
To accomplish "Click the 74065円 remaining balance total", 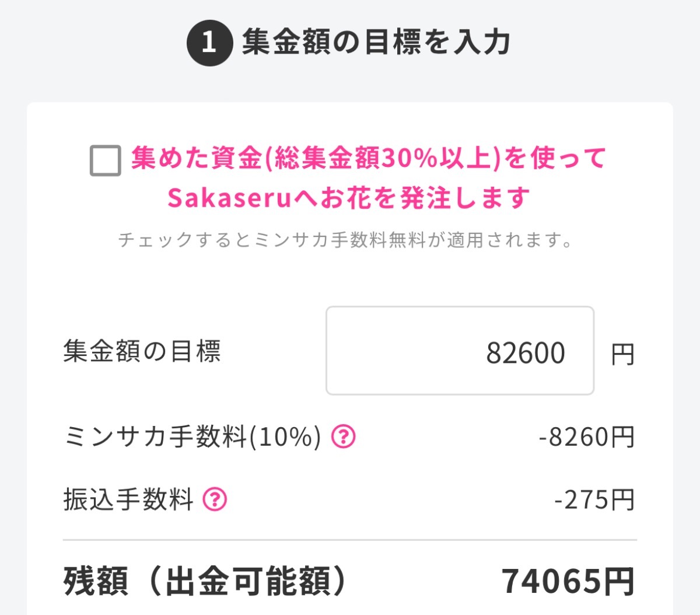I will point(568,581).
